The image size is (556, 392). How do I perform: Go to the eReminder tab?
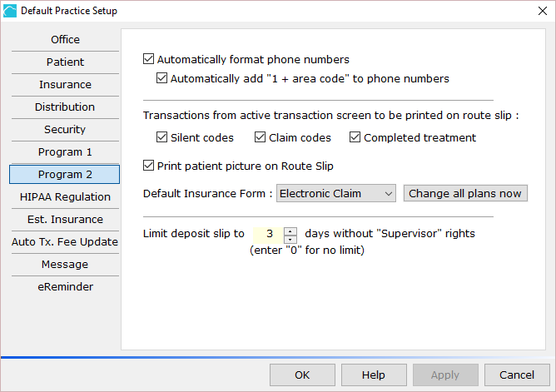tap(65, 286)
